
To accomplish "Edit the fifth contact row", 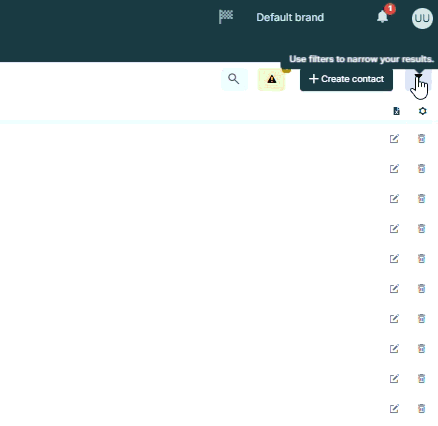I will pos(394,258).
